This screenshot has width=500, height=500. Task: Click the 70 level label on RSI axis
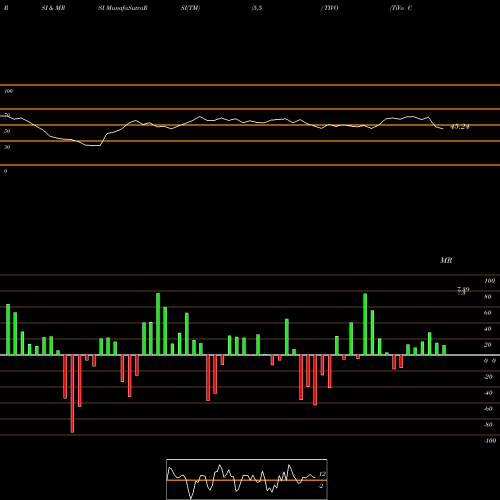pyautogui.click(x=7, y=115)
